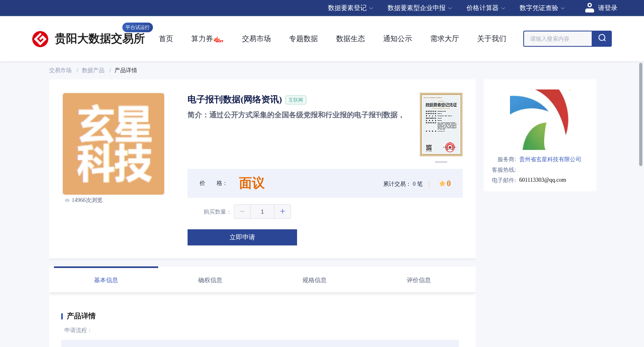Image resolution: width=644 pixels, height=347 pixels.
Task: Click the 贵州省玄星科技有限公司 provider link
Action: click(550, 160)
